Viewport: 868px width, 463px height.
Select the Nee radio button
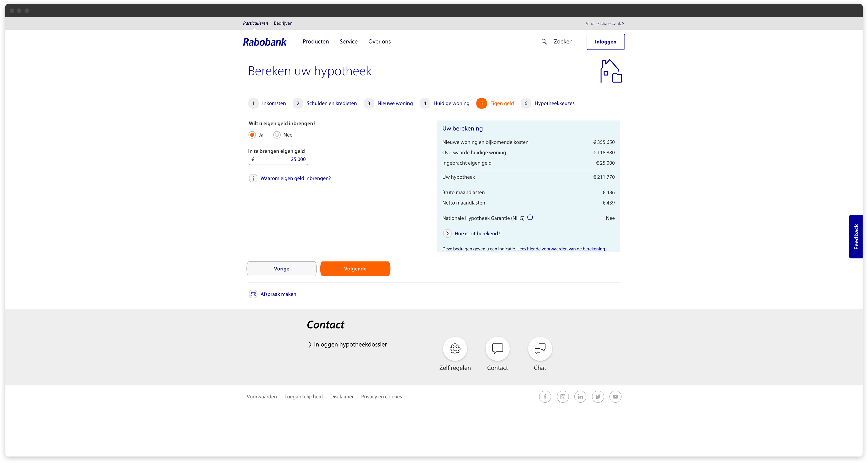tap(277, 135)
